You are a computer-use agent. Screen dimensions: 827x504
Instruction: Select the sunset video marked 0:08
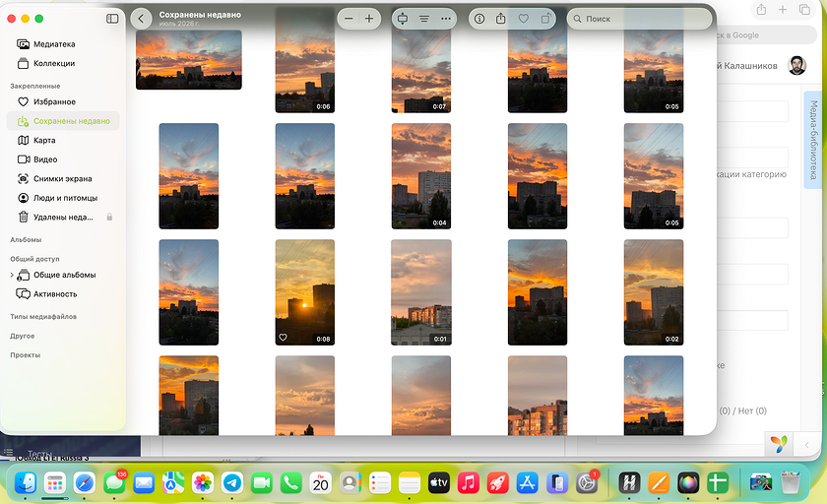click(305, 292)
